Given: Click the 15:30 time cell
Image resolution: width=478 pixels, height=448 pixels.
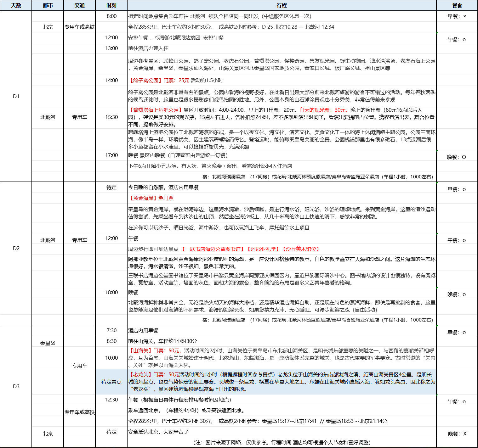Looking at the screenshot, I should tap(111, 117).
